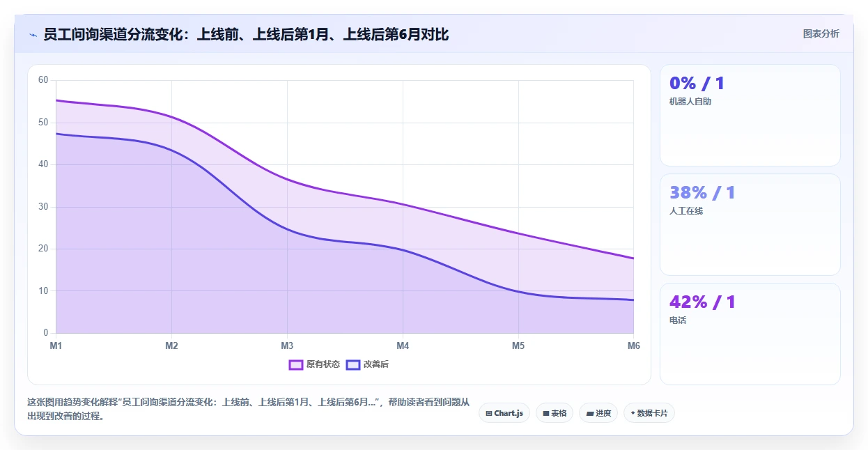Click the M3 x-axis label
This screenshot has width=868, height=450.
click(287, 346)
